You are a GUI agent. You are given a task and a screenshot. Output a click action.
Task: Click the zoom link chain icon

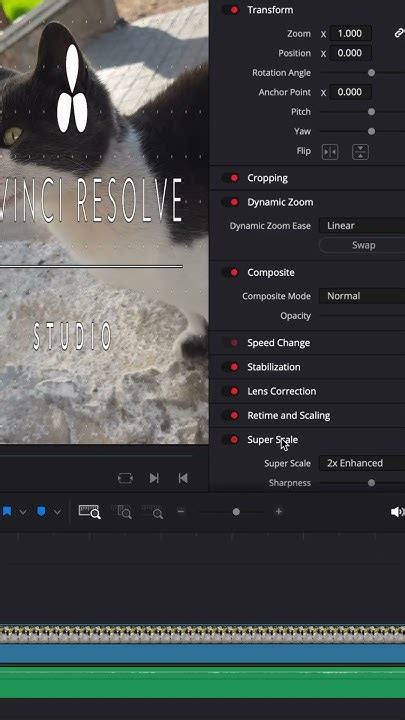point(399,33)
